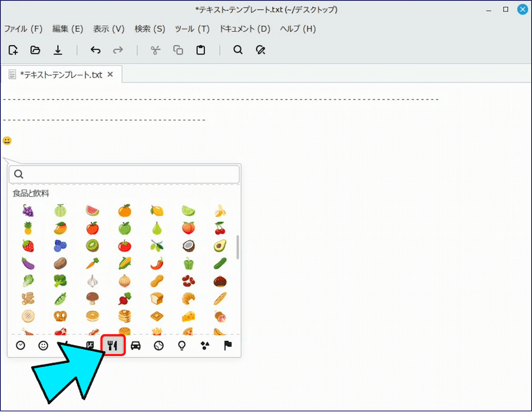
Task: Switch to Smileys emoji category
Action: click(x=43, y=346)
